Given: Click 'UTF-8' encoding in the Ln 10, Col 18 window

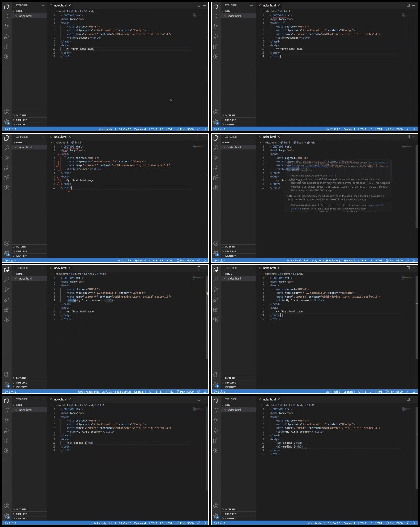Looking at the screenshot, I should point(153,523).
